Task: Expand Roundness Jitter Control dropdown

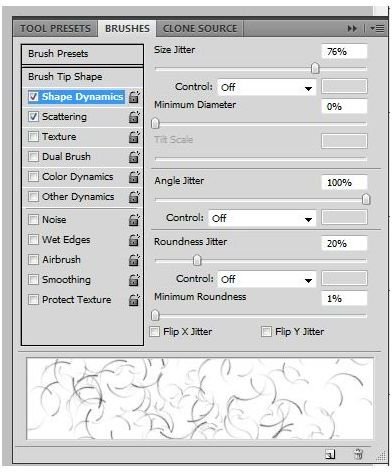Action: coord(266,279)
